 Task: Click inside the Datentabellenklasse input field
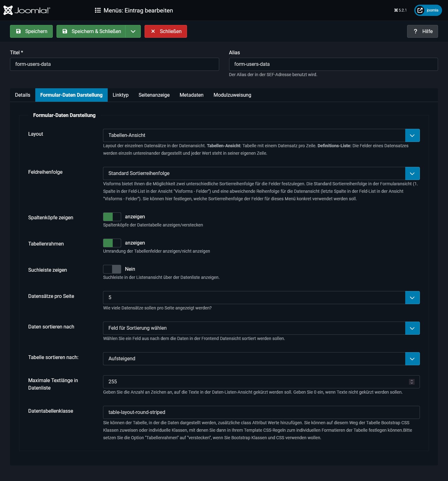[219, 412]
